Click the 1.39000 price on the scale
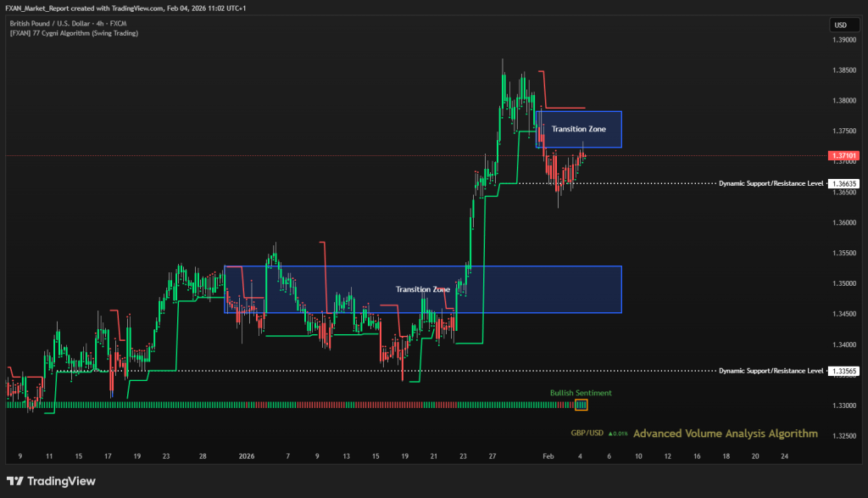 click(844, 40)
